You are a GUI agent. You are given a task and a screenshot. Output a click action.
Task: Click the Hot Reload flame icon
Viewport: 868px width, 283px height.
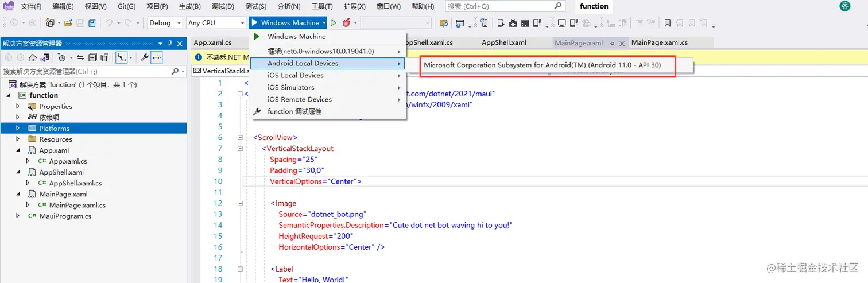click(346, 23)
